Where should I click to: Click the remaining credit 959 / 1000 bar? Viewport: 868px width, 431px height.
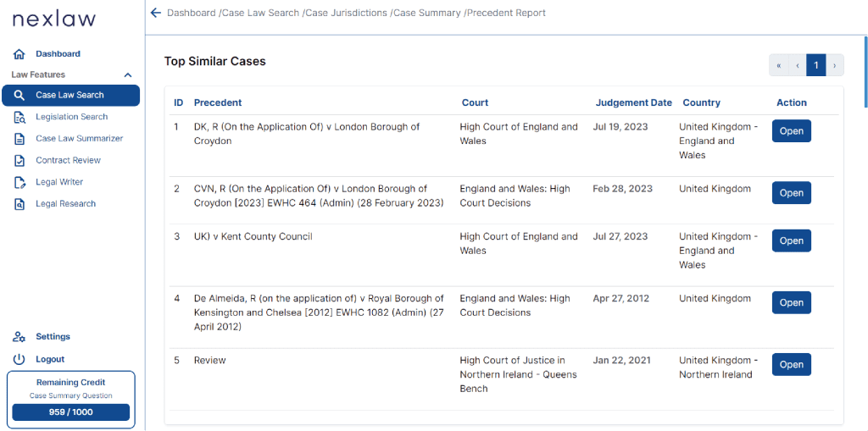pos(71,412)
